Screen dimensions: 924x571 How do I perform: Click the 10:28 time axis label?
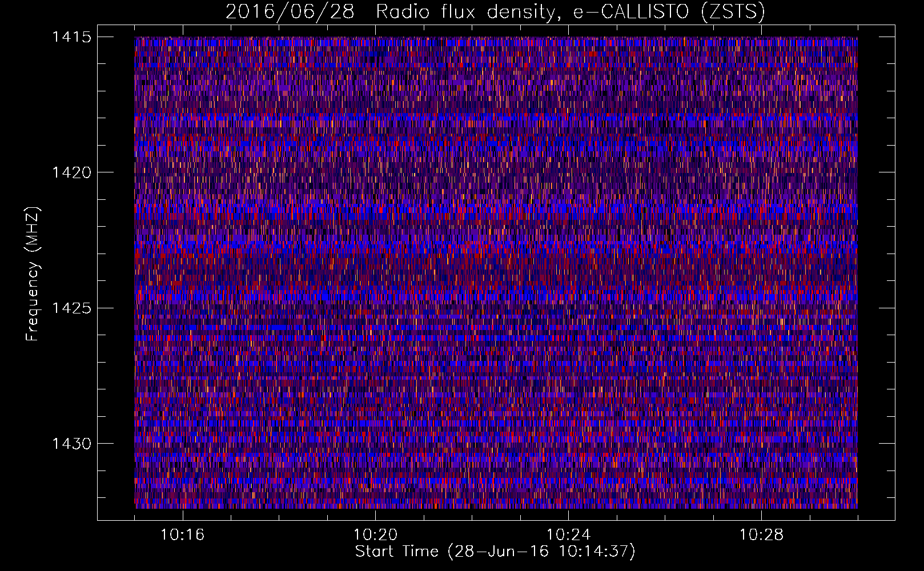click(761, 535)
